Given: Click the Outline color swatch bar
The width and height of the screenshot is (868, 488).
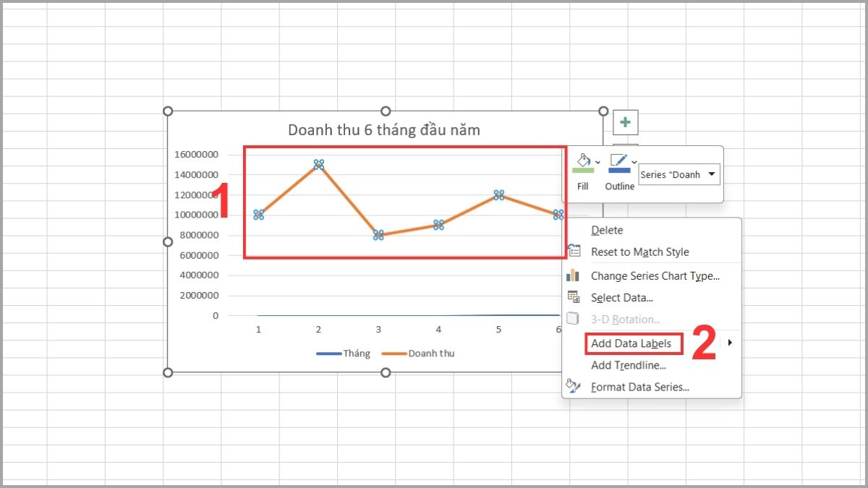Looking at the screenshot, I should click(x=619, y=171).
